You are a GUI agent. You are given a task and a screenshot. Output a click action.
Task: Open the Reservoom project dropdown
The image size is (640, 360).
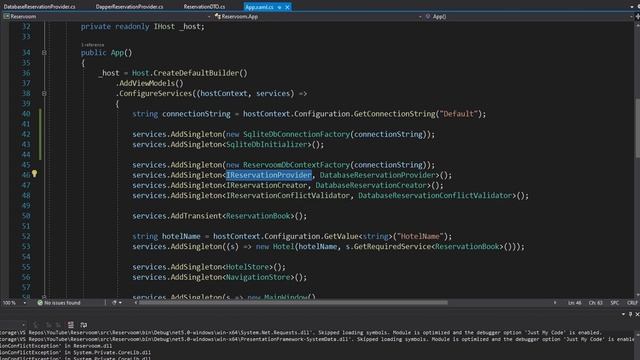107,17
